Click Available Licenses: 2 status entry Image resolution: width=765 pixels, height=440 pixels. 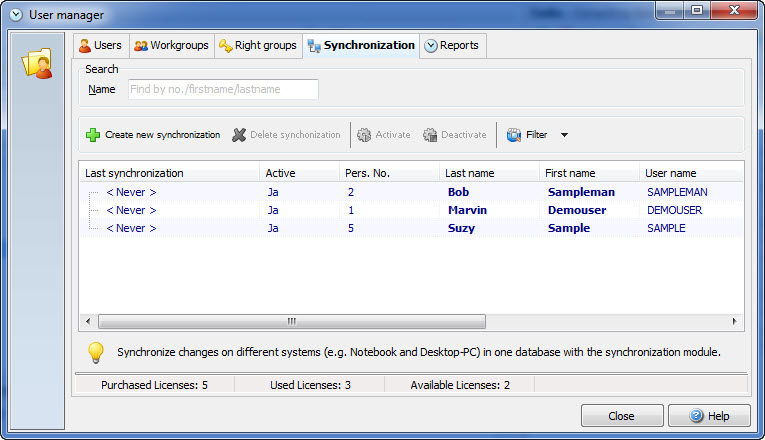tap(460, 385)
